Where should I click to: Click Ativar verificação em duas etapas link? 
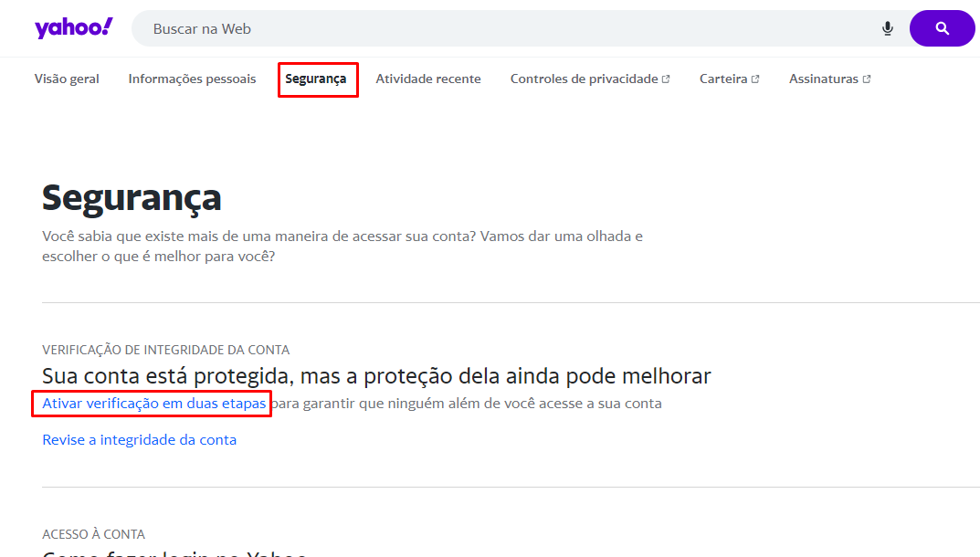click(x=153, y=403)
